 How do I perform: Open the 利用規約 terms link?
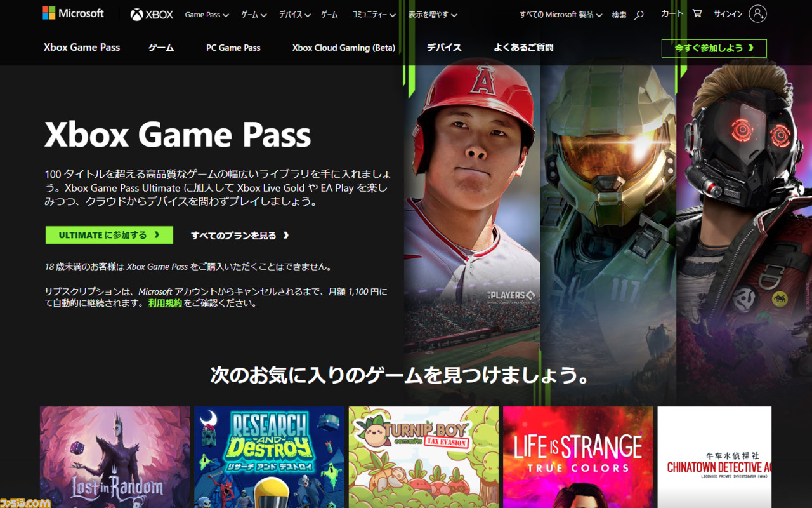(165, 304)
